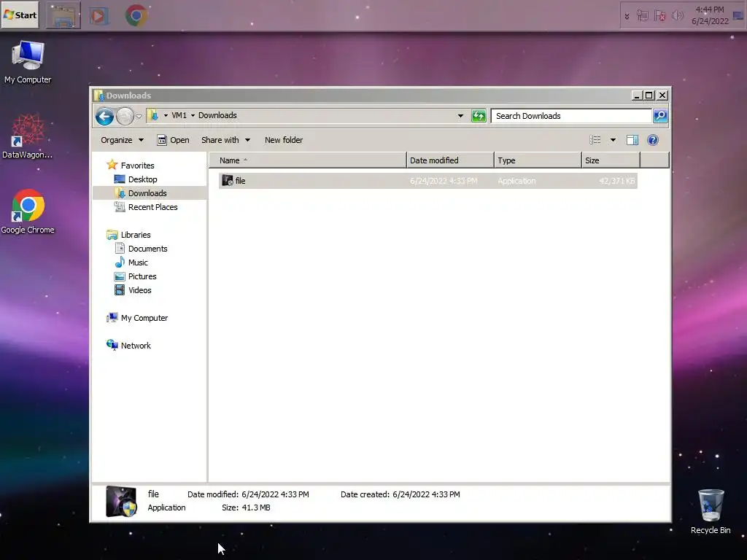
Task: Open the Documents library
Action: point(147,249)
